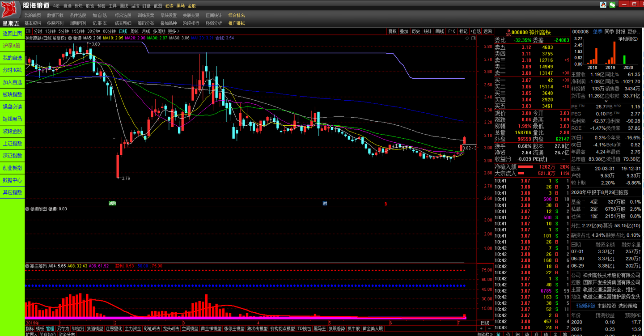The height and width of the screenshot is (336, 644).
Task: Open 沪深A股 in sidebar
Action: point(12,46)
